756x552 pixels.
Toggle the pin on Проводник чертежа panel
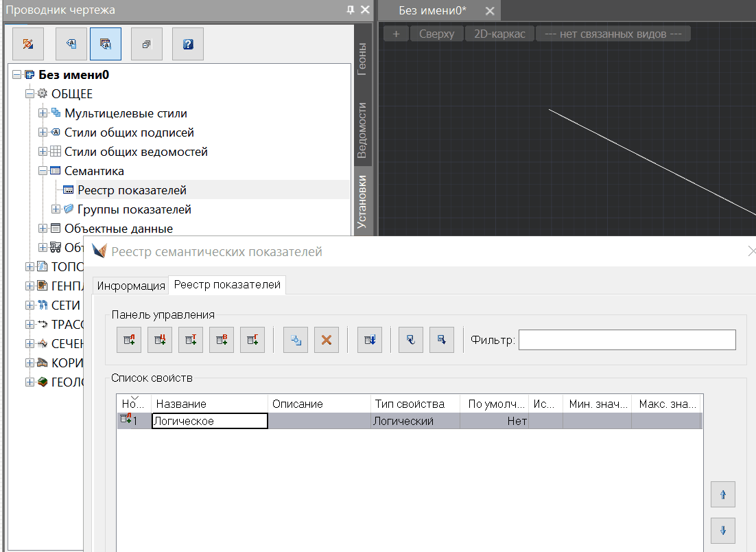(351, 10)
